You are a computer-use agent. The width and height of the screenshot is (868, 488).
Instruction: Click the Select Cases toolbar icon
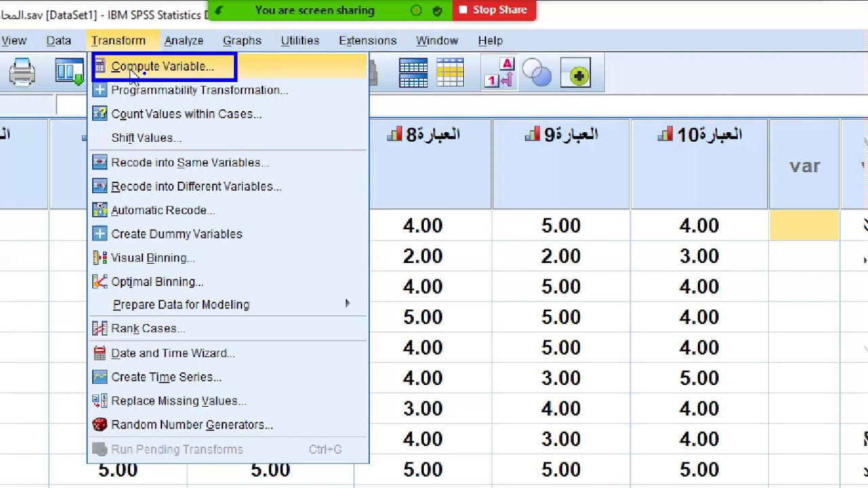[450, 73]
